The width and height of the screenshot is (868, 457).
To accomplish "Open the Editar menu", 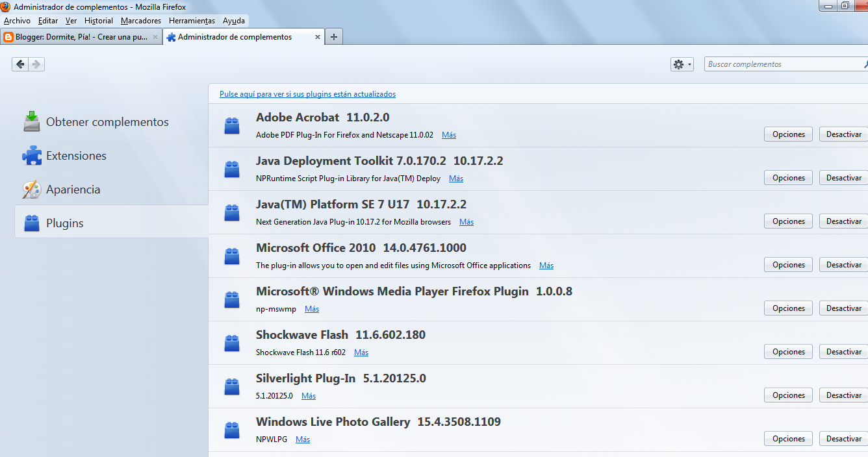I will click(48, 21).
